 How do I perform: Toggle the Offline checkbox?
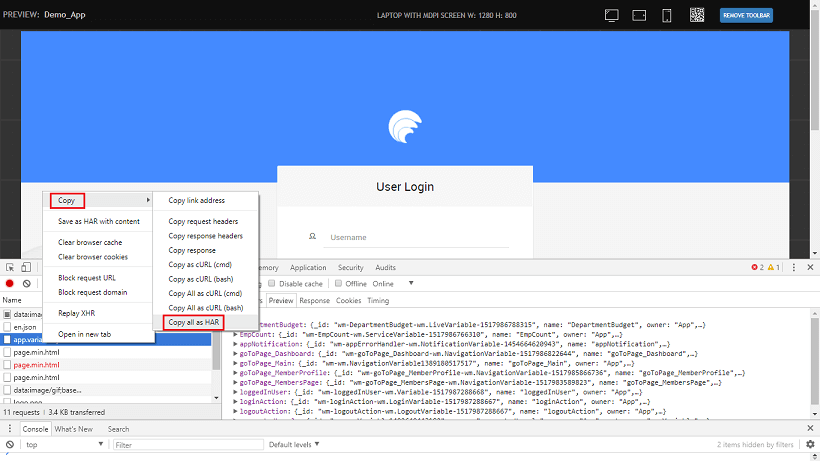coord(338,283)
